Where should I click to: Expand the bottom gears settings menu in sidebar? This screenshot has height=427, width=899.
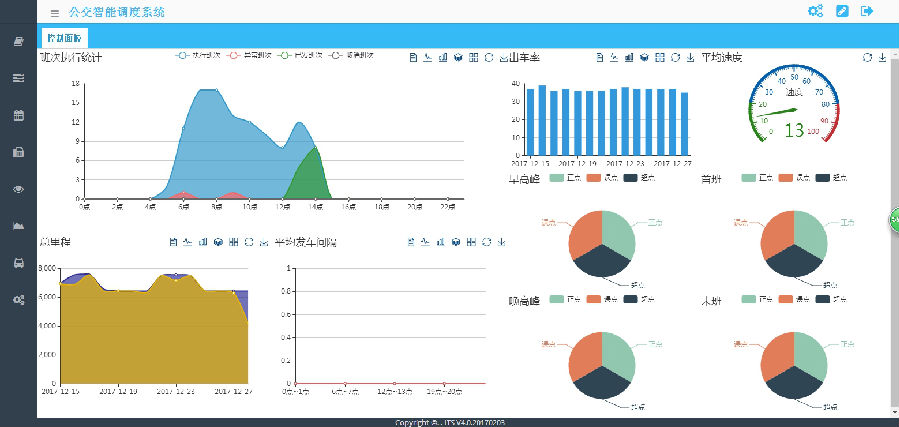(x=18, y=300)
